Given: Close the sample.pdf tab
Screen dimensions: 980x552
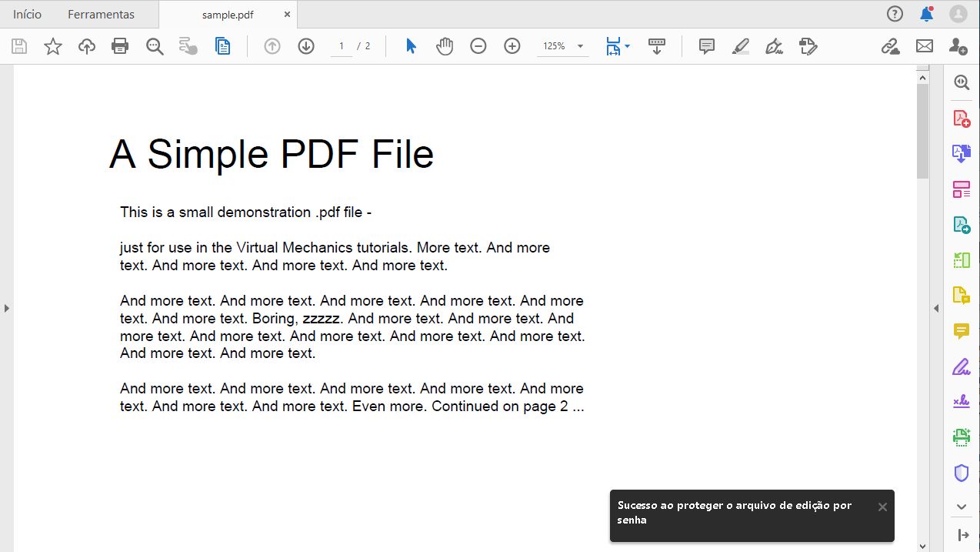Looking at the screenshot, I should click(287, 15).
